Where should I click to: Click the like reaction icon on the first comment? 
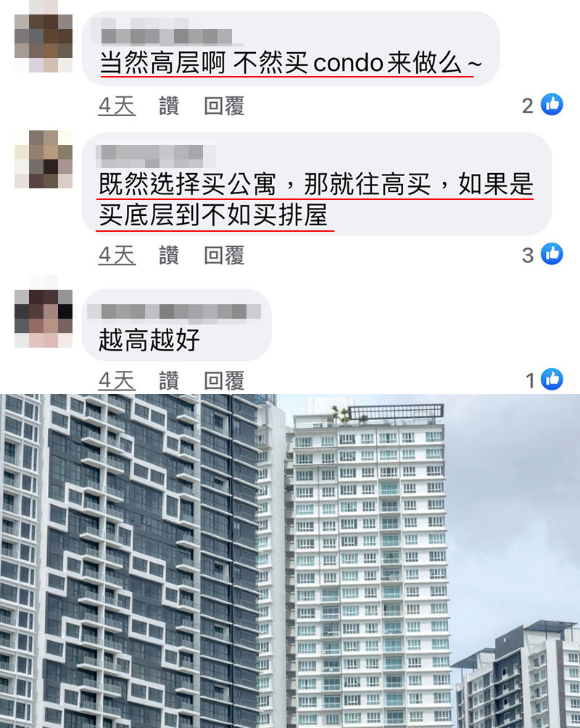point(552,104)
